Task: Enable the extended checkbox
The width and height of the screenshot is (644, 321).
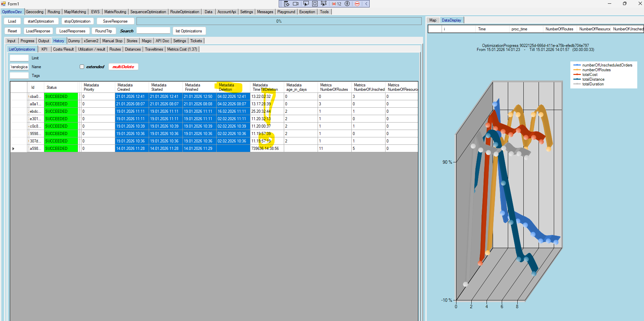Action: coord(82,67)
